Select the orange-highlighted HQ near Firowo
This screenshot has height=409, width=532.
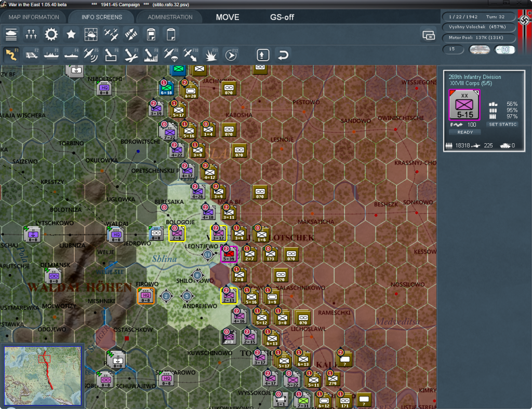click(145, 295)
